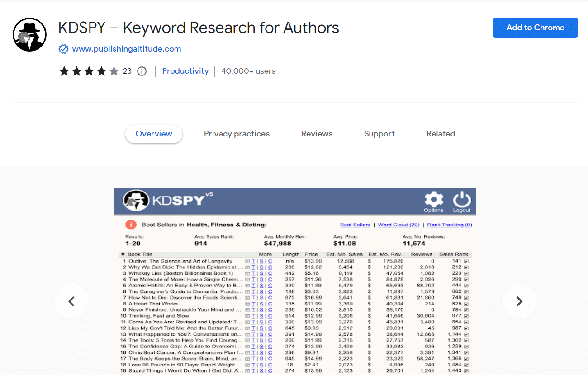Select The Body Keeps the Score title

click(186, 359)
